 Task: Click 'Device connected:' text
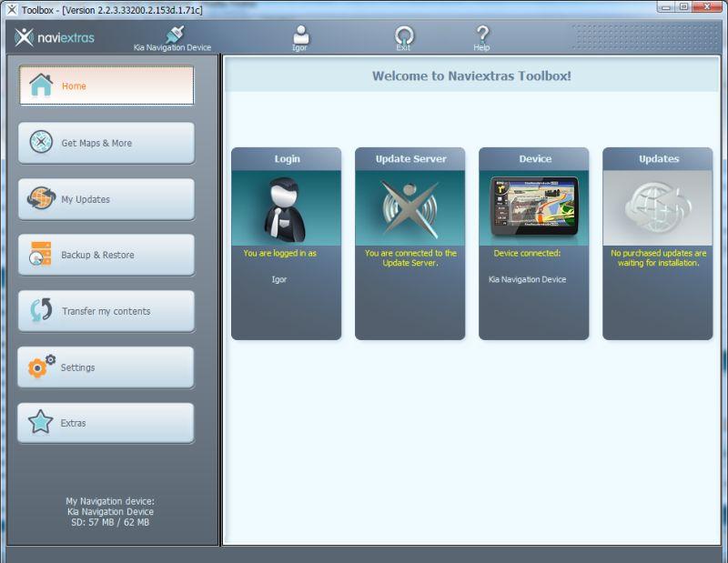pyautogui.click(x=527, y=253)
